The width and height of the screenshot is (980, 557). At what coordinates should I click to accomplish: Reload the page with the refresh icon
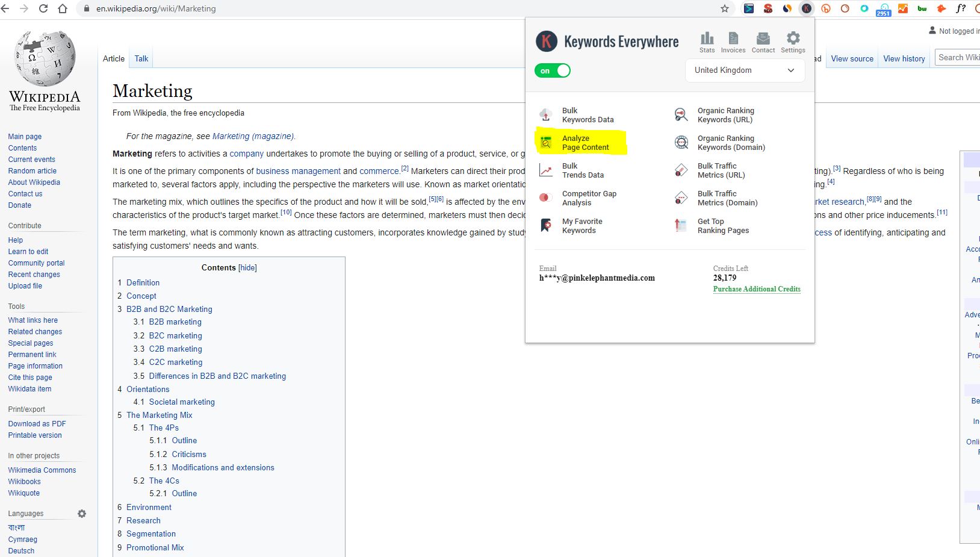(x=43, y=8)
